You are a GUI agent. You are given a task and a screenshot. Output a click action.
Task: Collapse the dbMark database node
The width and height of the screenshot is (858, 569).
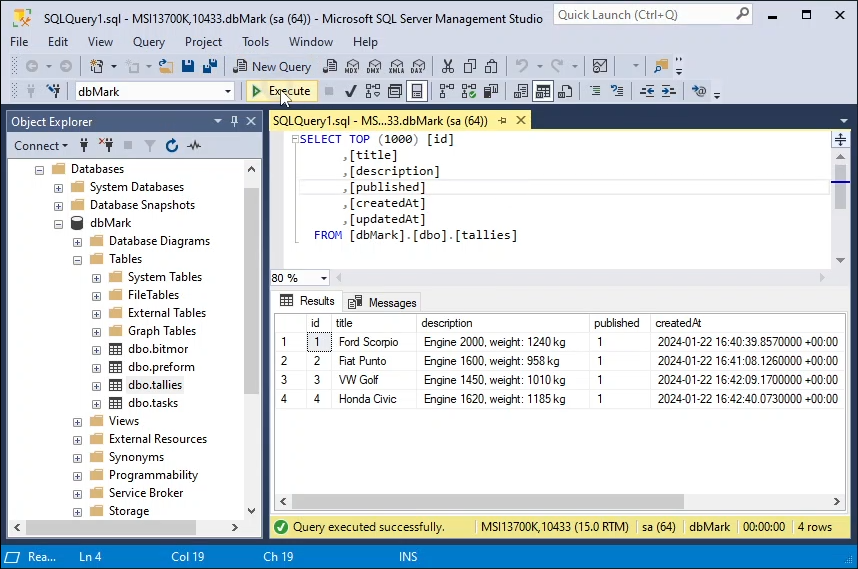click(x=59, y=224)
